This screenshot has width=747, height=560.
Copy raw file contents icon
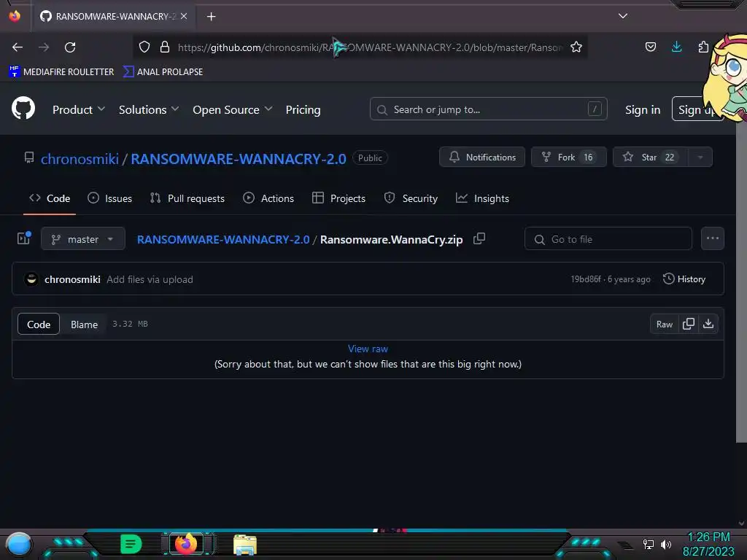(689, 324)
